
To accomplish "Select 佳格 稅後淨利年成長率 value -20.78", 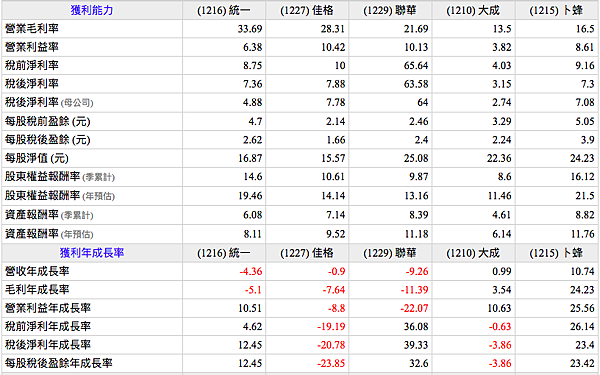I will pyautogui.click(x=331, y=345).
